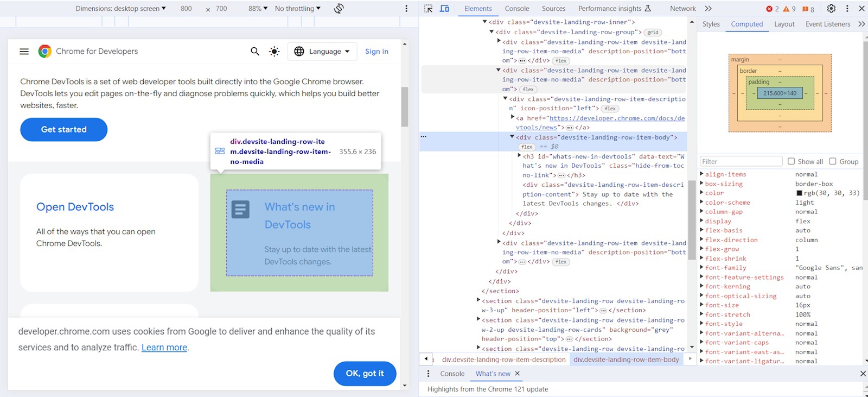
Task: Click the computed styles Filter field
Action: tap(741, 161)
